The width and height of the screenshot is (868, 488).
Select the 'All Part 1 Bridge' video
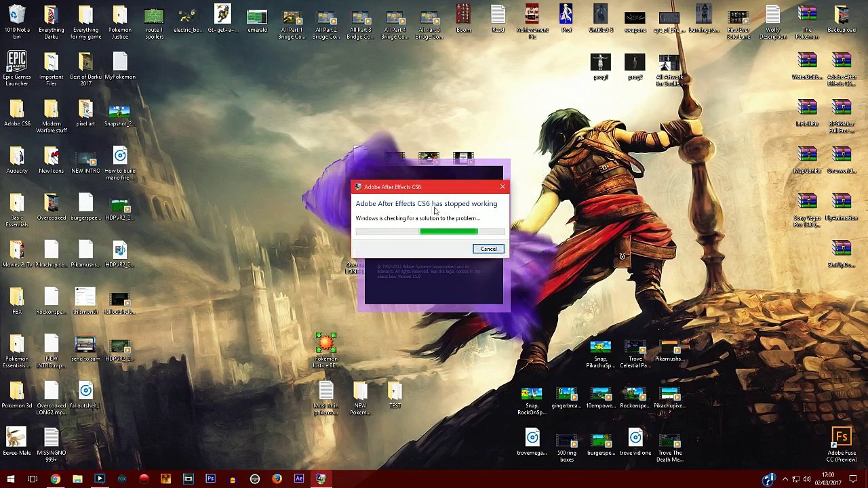pos(292,21)
